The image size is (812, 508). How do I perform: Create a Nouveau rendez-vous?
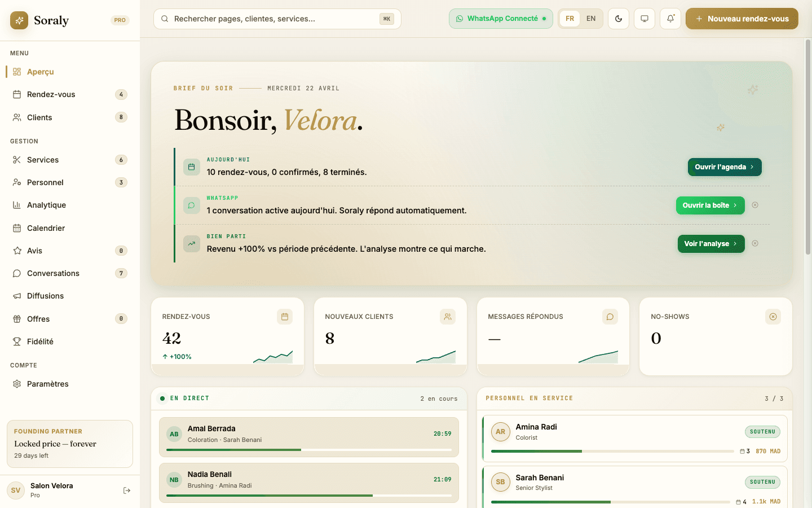(742, 19)
